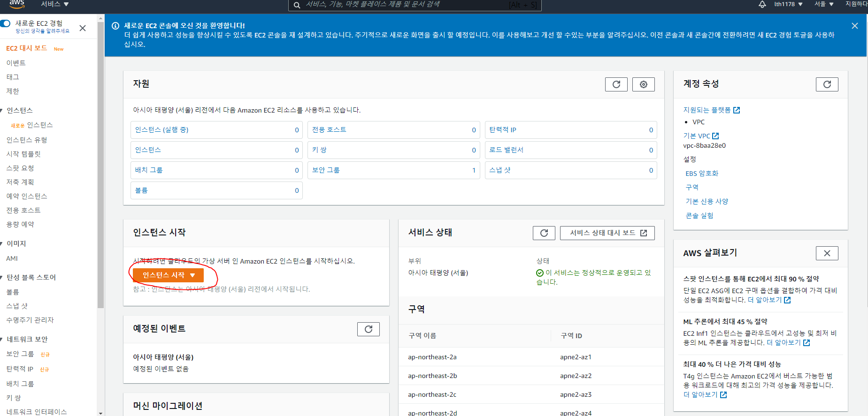Select the ap-northeast-2a zone row

tap(531, 357)
